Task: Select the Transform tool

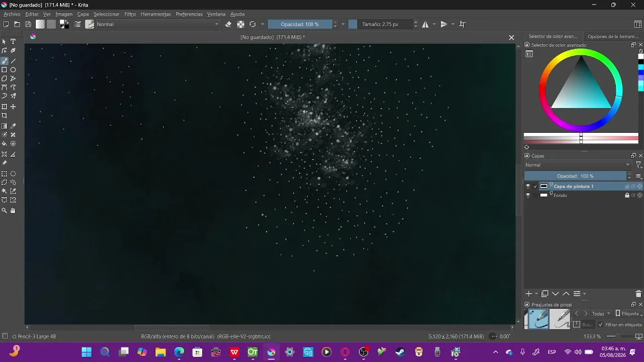Action: [x=5, y=107]
